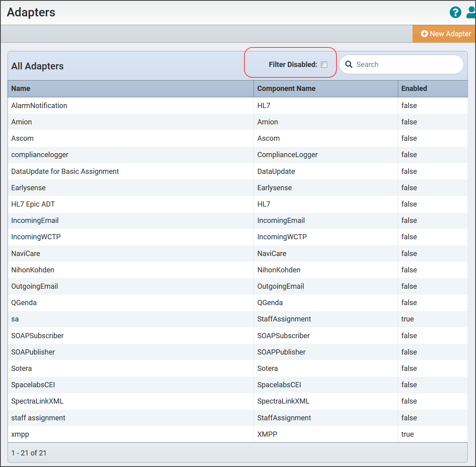Click the help question mark icon
The image size is (476, 467).
click(x=455, y=12)
